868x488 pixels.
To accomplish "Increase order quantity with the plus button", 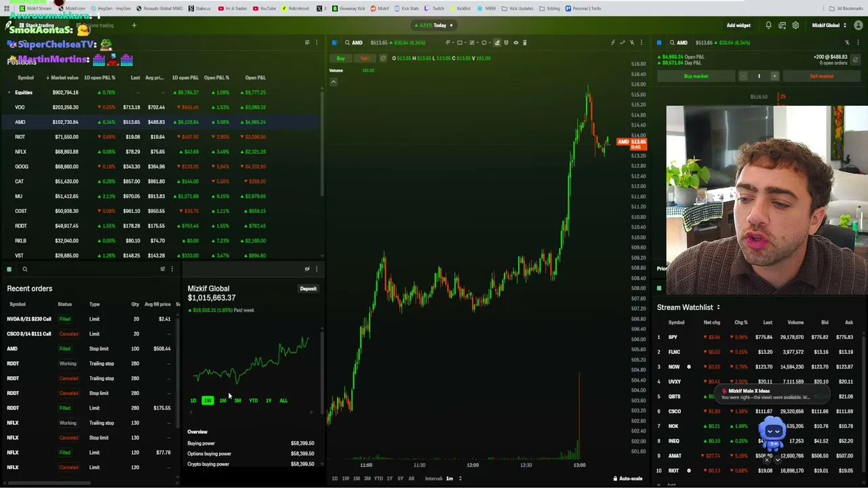I will 774,76.
